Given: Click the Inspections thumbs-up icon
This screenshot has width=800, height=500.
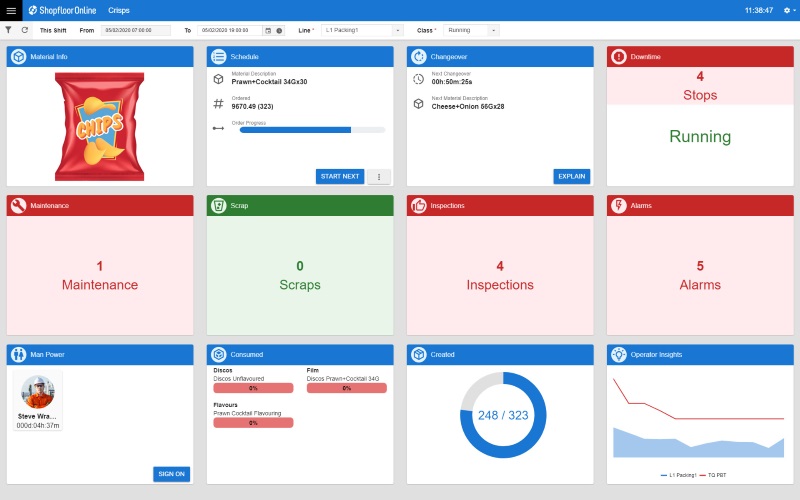Looking at the screenshot, I should pos(418,206).
